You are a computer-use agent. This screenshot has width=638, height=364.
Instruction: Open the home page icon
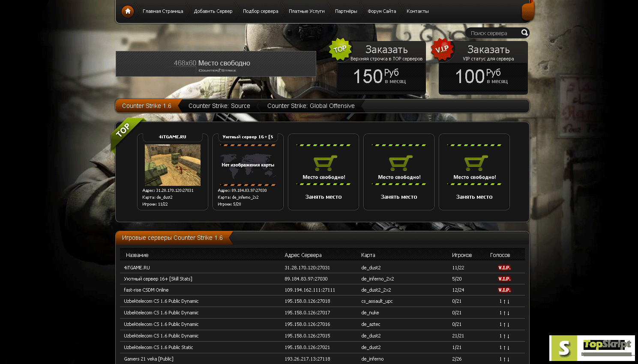[128, 12]
